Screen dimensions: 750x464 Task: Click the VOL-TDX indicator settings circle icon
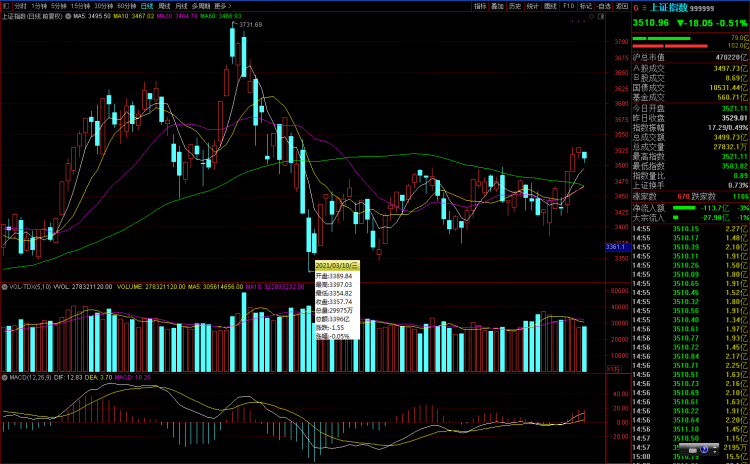coord(5,286)
